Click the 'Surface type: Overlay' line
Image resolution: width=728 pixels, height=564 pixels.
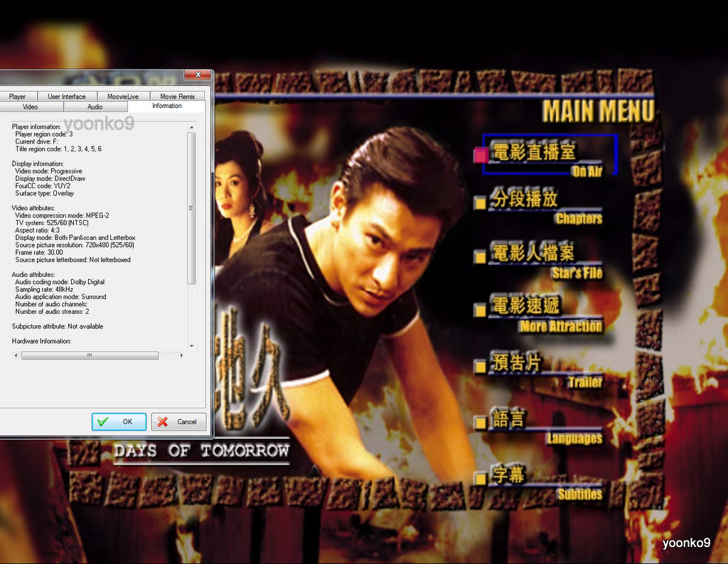pos(45,193)
